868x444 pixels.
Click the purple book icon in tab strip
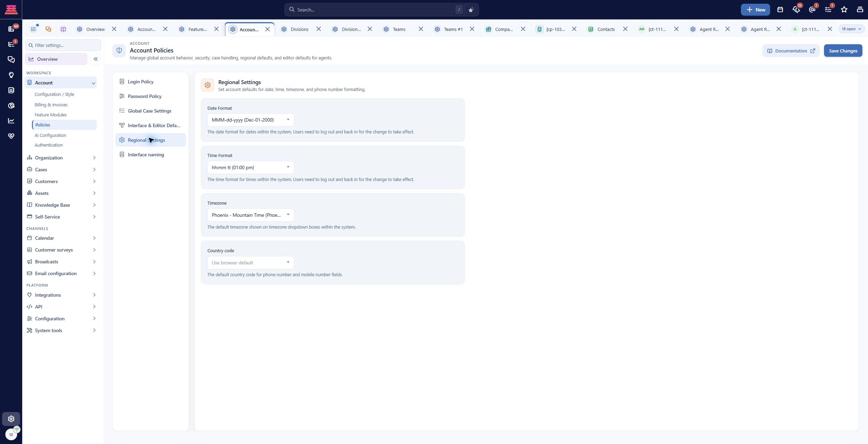tap(63, 29)
